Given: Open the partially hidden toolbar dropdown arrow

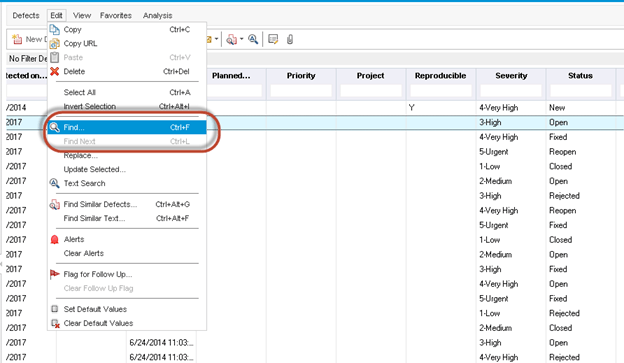Looking at the screenshot, I should click(216, 39).
